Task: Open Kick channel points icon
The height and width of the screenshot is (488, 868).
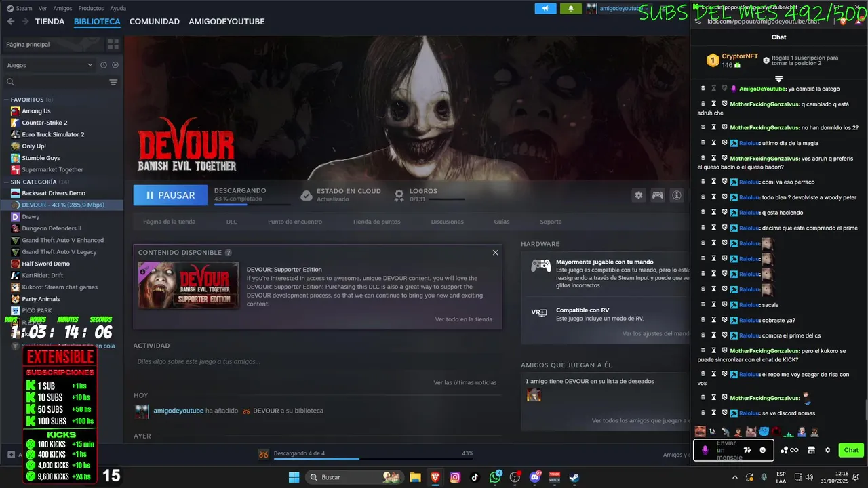Action: (x=789, y=450)
